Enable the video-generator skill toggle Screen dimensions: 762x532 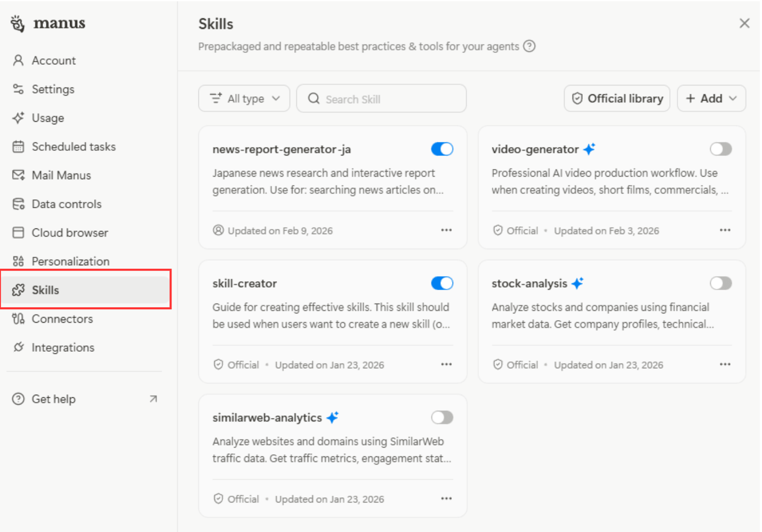(x=721, y=149)
